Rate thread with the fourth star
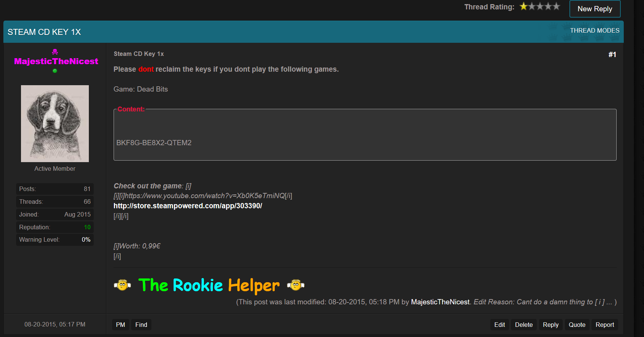 click(x=548, y=6)
